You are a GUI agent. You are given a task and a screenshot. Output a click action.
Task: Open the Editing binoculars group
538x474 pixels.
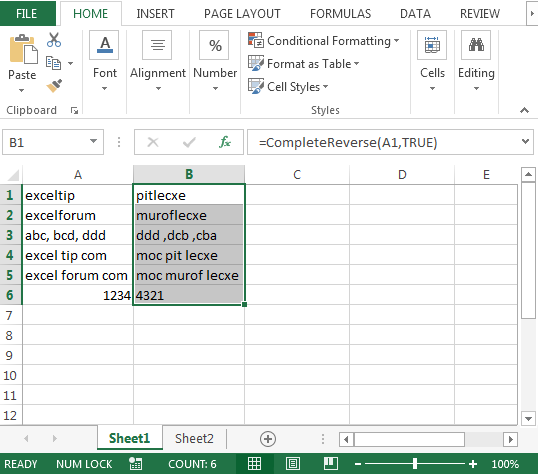coord(476,62)
